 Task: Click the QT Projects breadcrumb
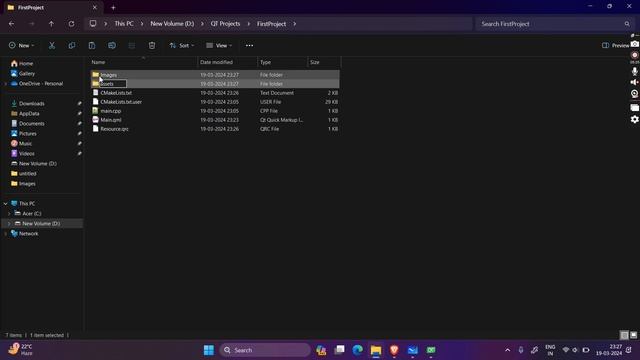[x=225, y=24]
